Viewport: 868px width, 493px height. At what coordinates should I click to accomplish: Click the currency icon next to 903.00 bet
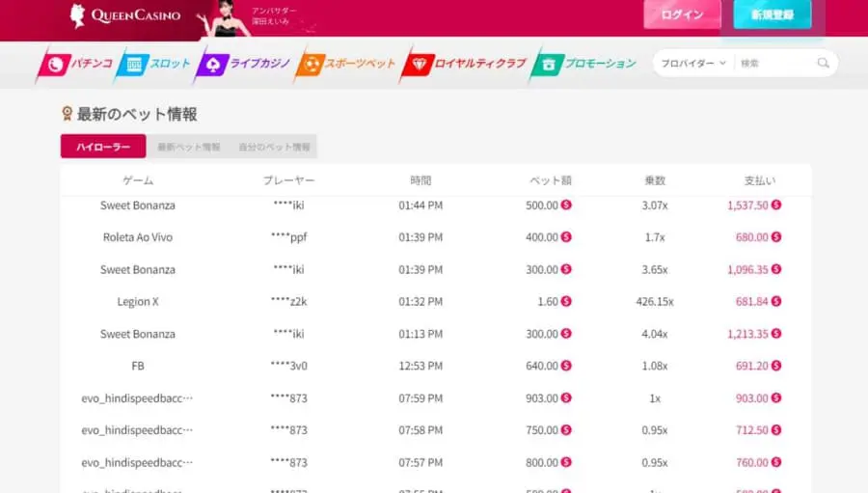tap(566, 397)
